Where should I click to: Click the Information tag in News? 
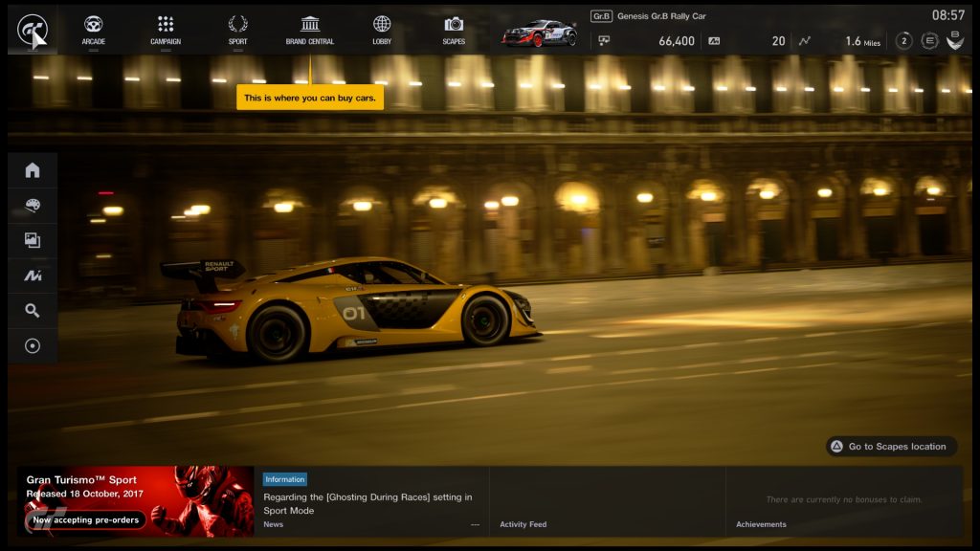(x=284, y=479)
